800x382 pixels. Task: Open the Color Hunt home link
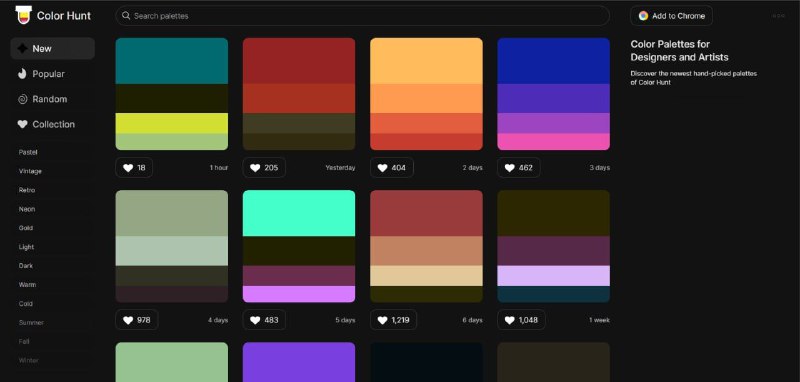click(x=53, y=16)
